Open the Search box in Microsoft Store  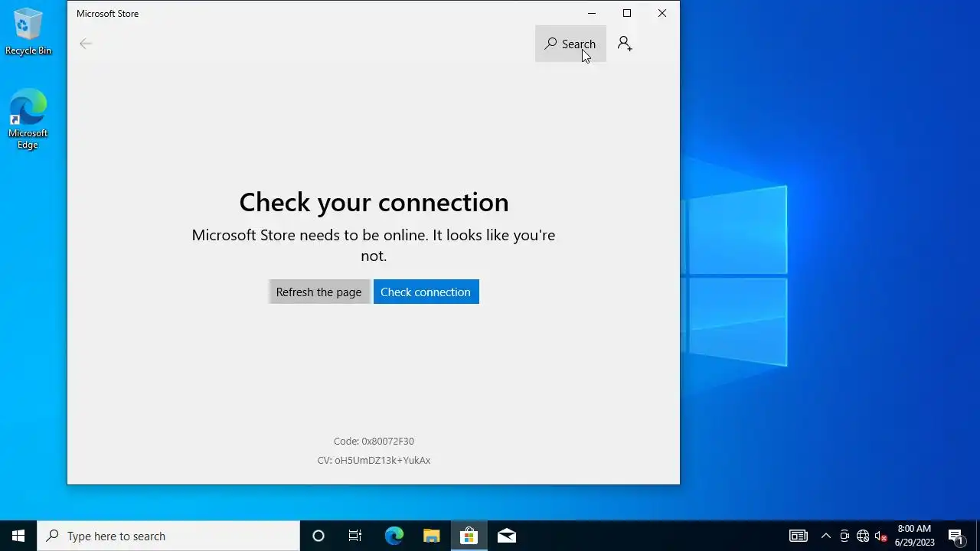(570, 44)
